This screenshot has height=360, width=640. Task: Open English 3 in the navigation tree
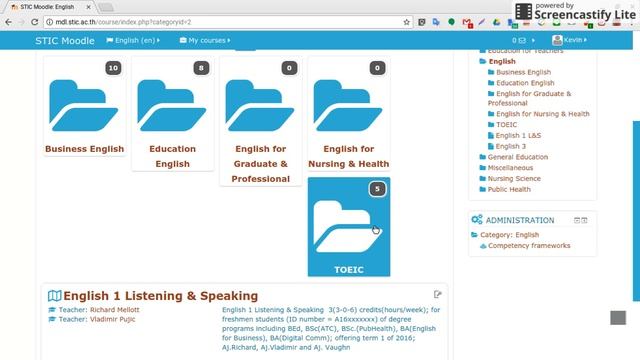511,146
